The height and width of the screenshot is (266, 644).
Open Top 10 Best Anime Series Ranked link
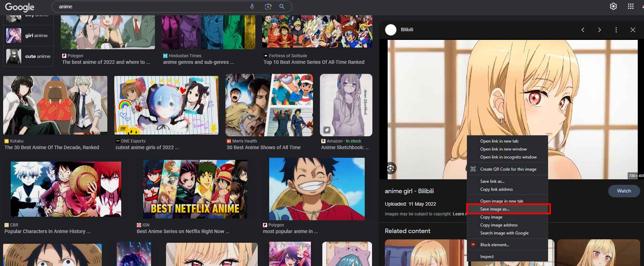tap(314, 62)
